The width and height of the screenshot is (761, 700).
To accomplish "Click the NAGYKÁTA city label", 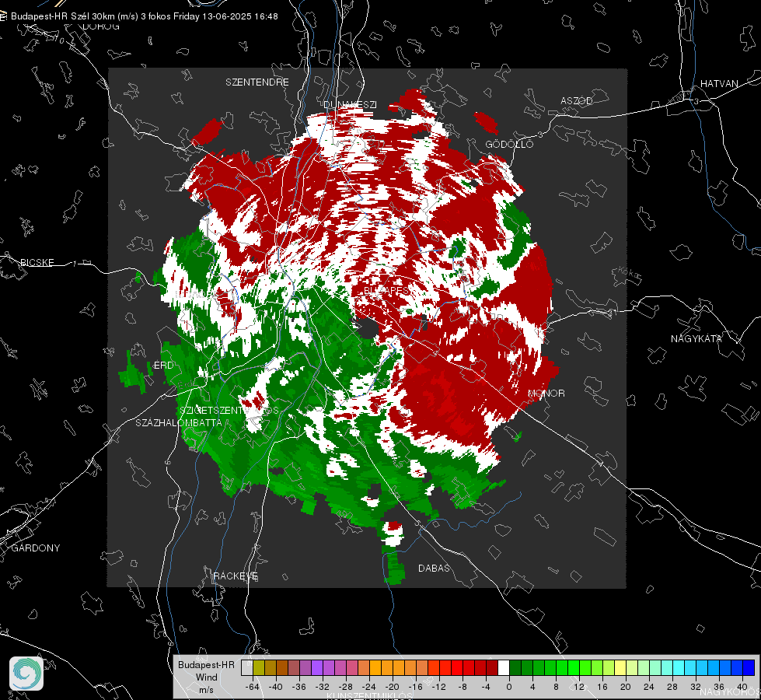I will click(696, 339).
